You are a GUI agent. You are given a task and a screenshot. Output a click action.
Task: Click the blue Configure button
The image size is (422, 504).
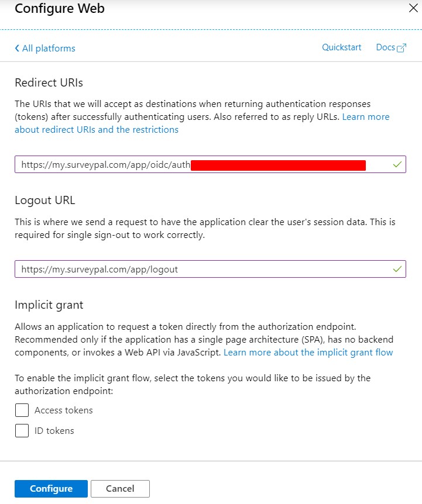51,489
